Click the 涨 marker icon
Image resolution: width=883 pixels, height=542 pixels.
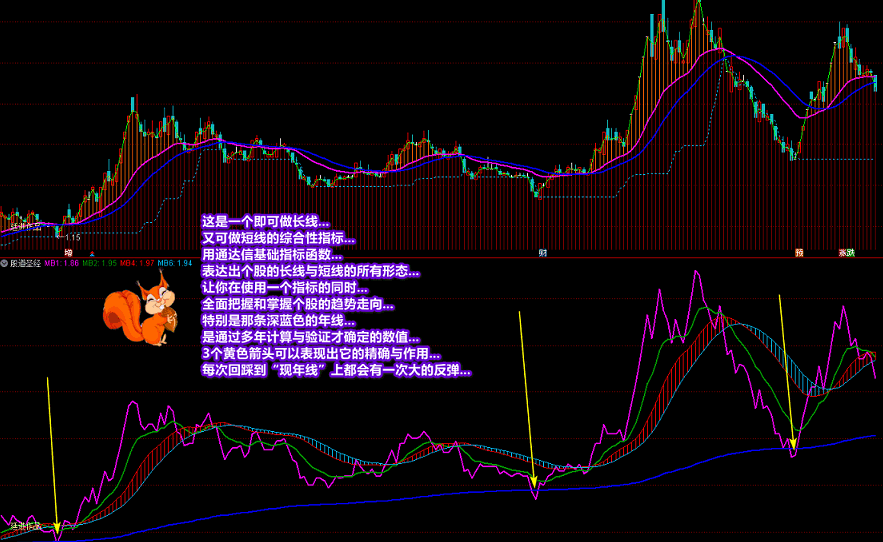[842, 253]
